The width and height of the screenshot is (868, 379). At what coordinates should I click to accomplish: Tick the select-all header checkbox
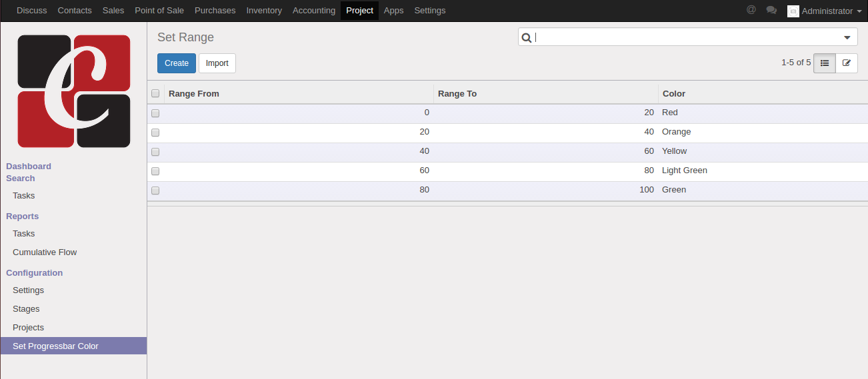tap(155, 93)
